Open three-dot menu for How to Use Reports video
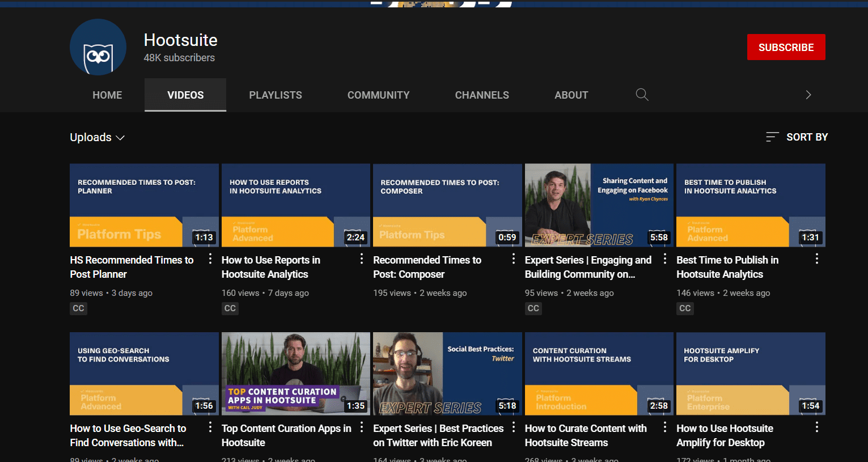 coord(362,259)
